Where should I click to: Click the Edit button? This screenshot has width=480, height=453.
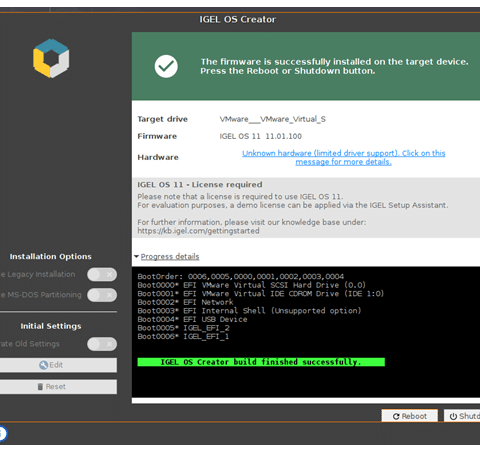(x=58, y=365)
